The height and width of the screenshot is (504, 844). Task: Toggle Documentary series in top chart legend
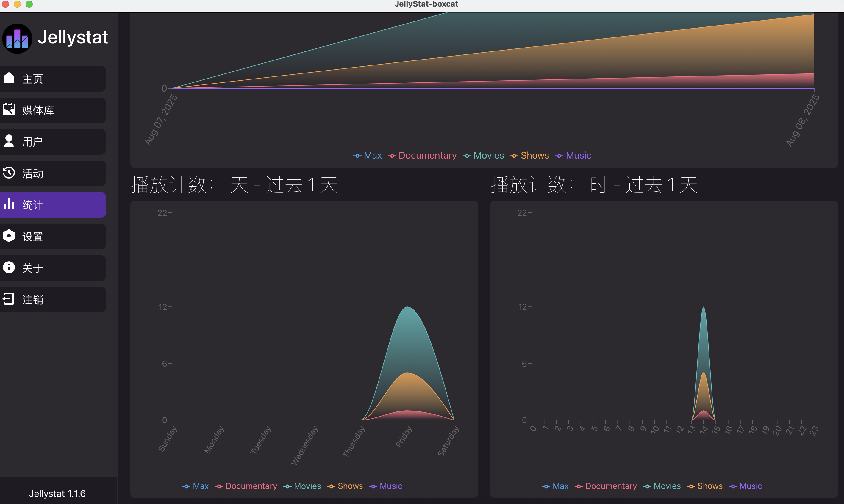pyautogui.click(x=422, y=156)
